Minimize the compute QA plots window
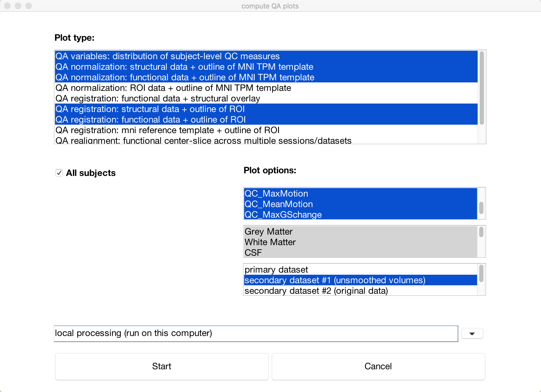The height and width of the screenshot is (392, 541). point(18,6)
